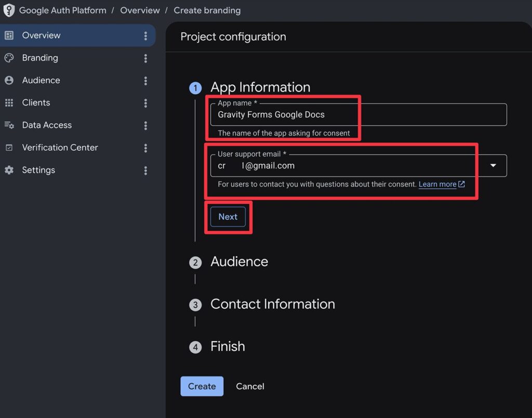Click the Google Auth Platform shield logo
Screen dimensions: 532x418
click(9, 10)
